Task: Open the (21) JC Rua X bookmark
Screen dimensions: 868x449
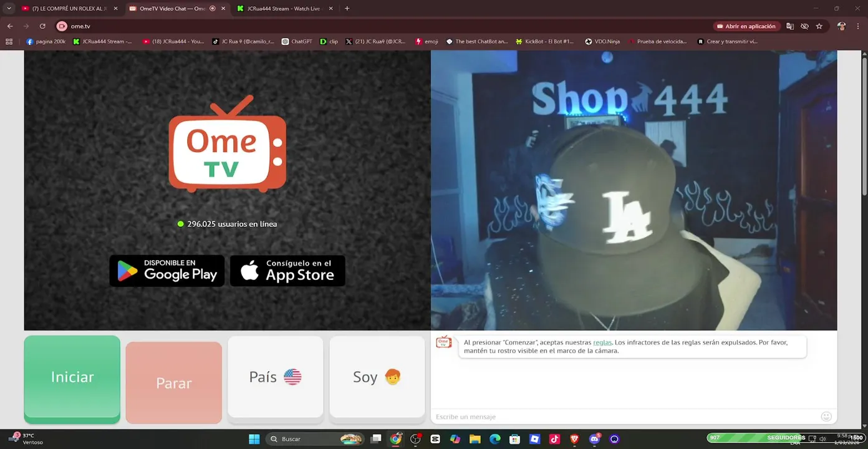Action: (376, 42)
